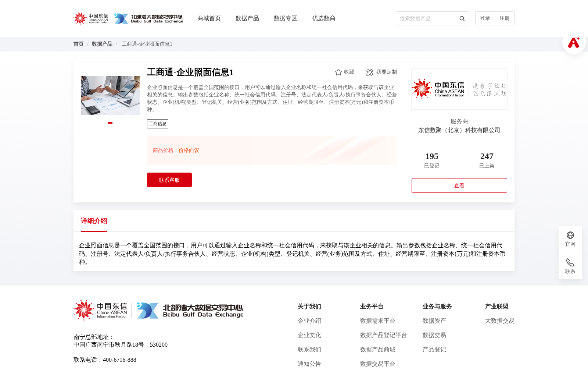Open the product preview image thumbnail
Viewport: 588px width, 368px height.
(x=110, y=96)
